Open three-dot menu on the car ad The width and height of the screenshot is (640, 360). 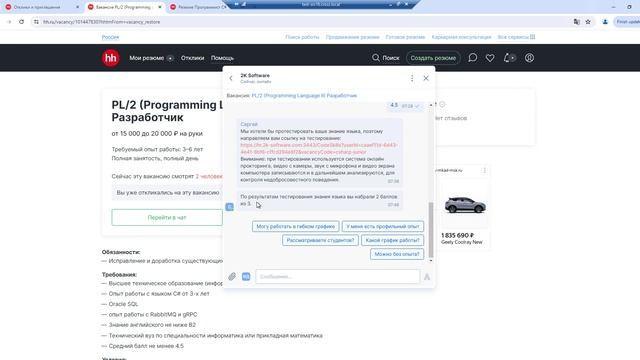coord(484,170)
